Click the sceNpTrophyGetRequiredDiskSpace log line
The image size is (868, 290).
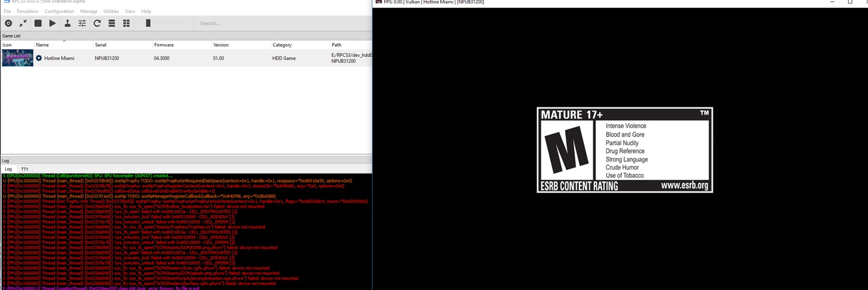177,181
